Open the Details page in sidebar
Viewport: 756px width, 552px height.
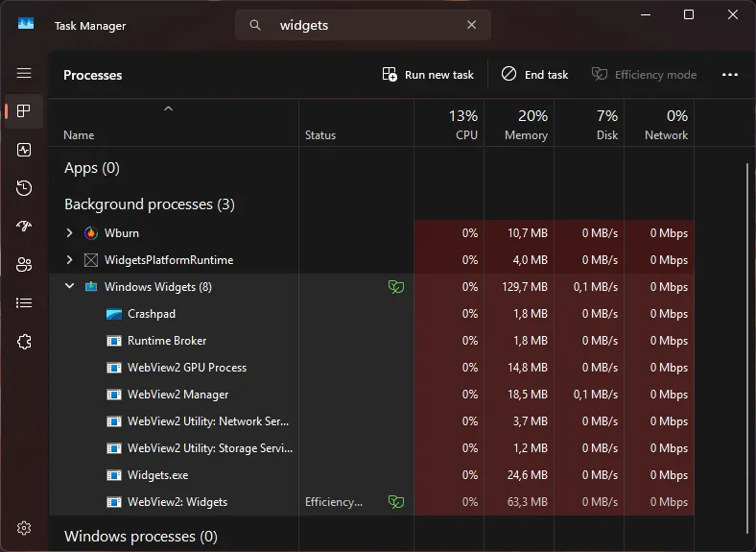coord(24,302)
